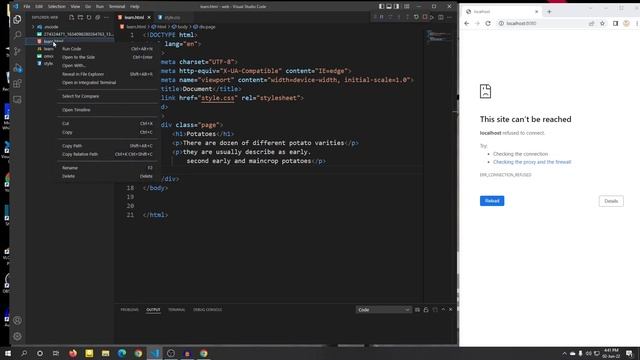Image resolution: width=640 pixels, height=360 pixels.
Task: Switch to the Terminal panel tab
Action: pos(176,310)
